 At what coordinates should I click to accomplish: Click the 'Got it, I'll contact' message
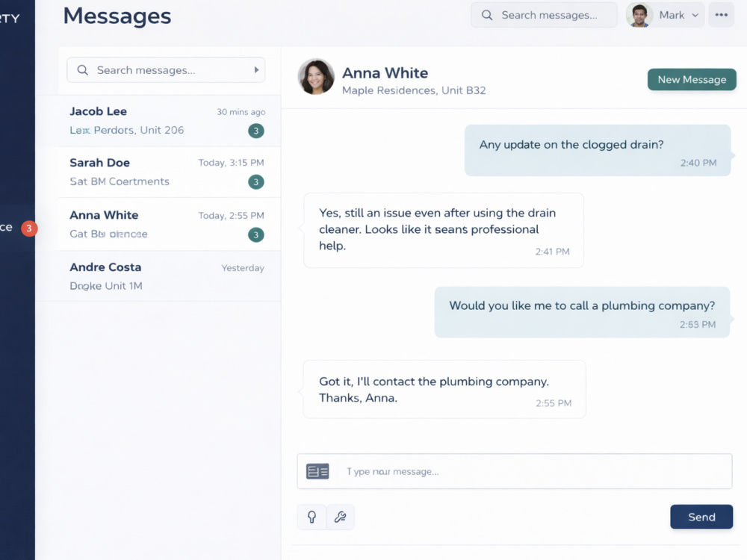pyautogui.click(x=444, y=390)
